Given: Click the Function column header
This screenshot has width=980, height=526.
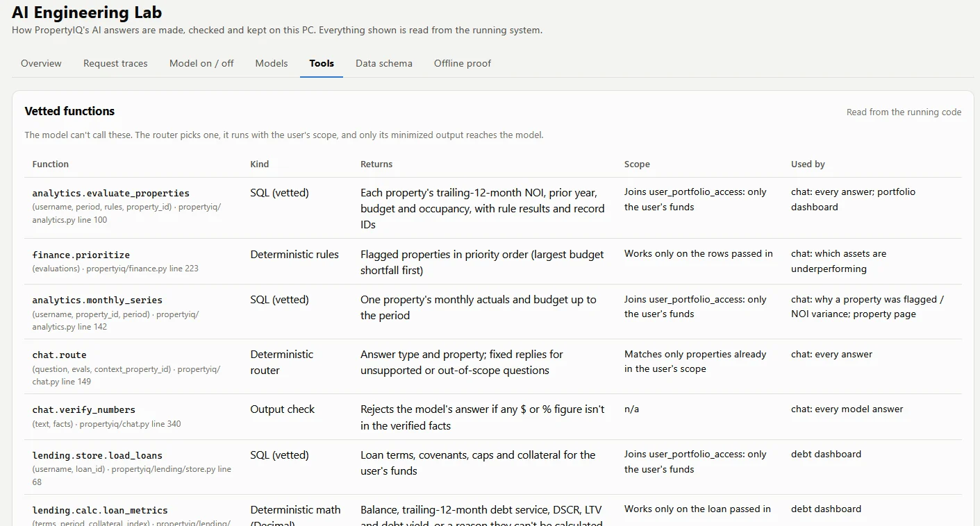Looking at the screenshot, I should 51,164.
